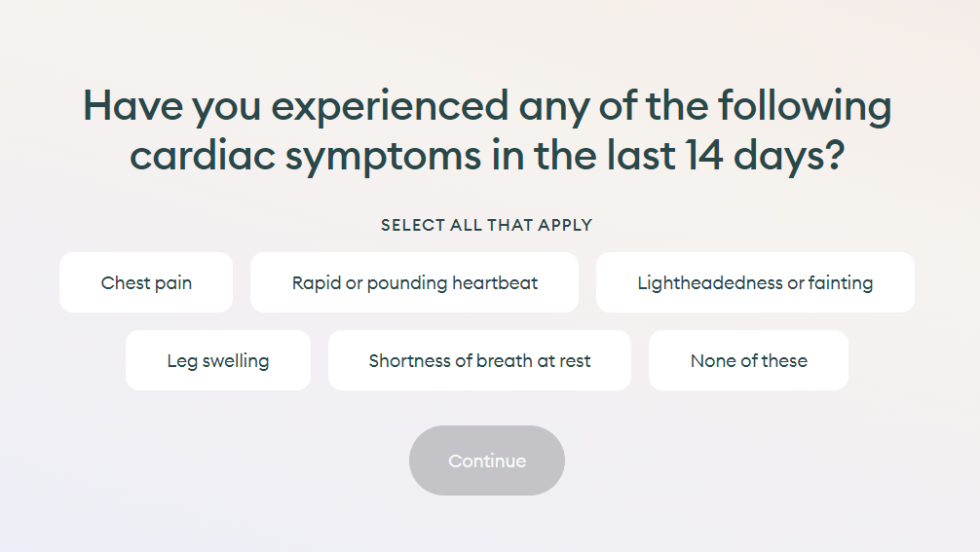This screenshot has height=552, width=980.
Task: Click the SELECT ALL THAT APPLY label
Action: tap(486, 225)
